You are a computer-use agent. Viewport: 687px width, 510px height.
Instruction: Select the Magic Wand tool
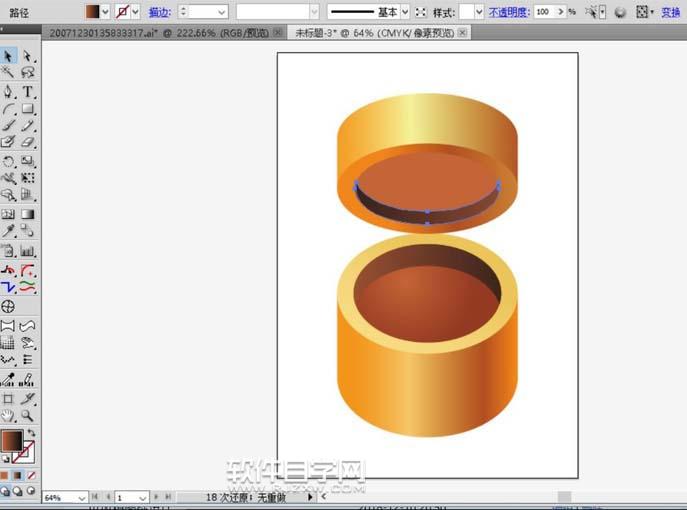(9, 73)
